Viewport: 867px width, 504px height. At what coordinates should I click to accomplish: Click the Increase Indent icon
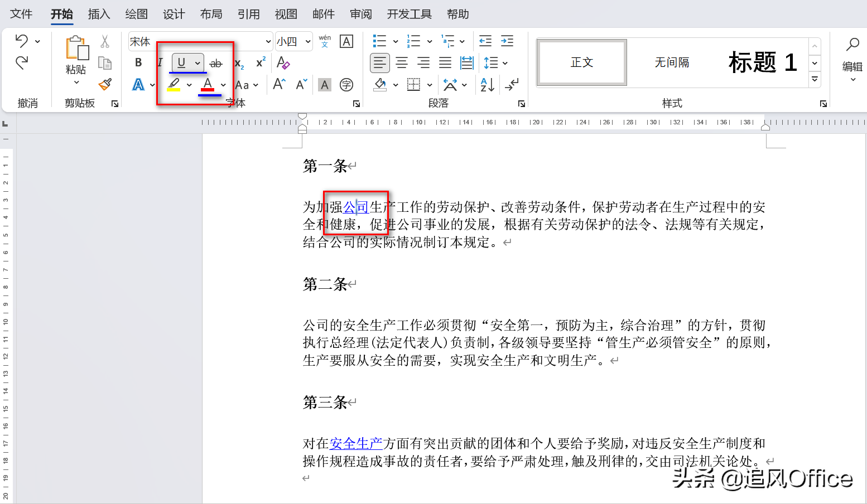click(x=507, y=41)
